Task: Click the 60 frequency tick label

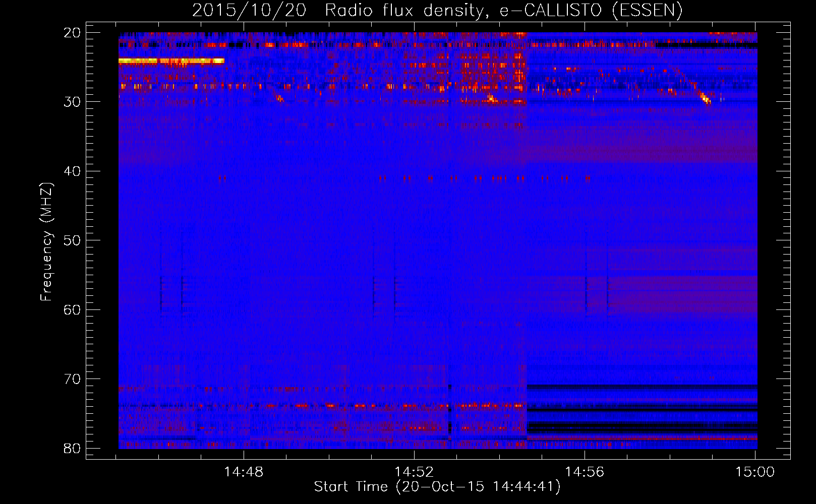Action: pyautogui.click(x=72, y=309)
